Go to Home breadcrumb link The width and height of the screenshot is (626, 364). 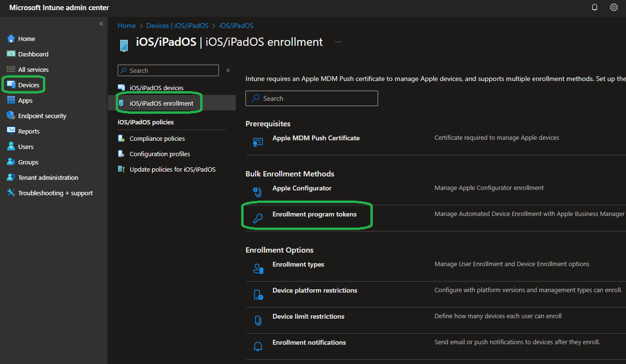(x=127, y=26)
